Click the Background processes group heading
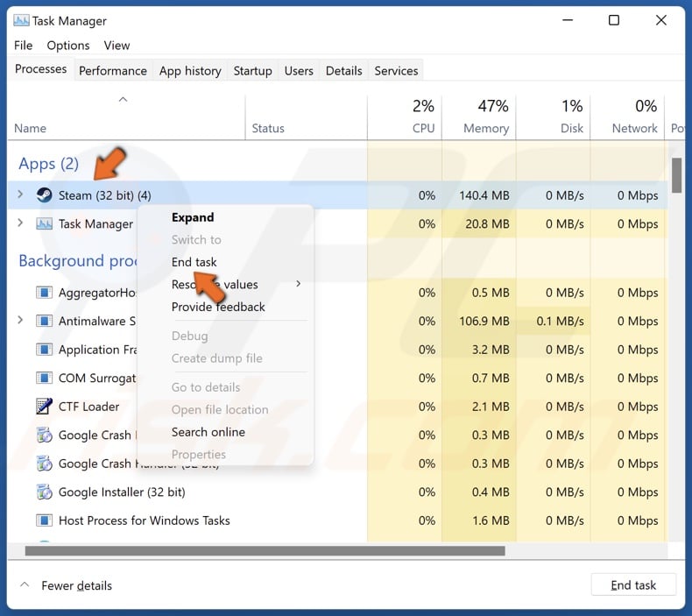 (78, 260)
